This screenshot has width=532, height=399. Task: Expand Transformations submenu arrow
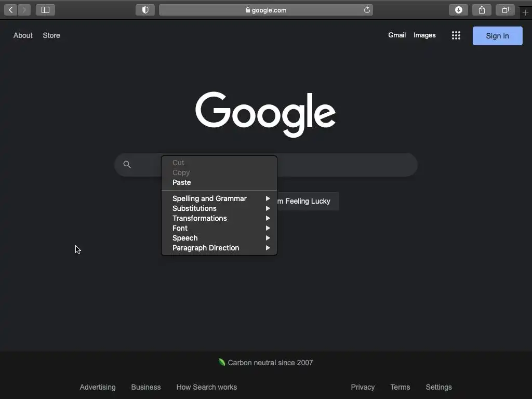[268, 218]
